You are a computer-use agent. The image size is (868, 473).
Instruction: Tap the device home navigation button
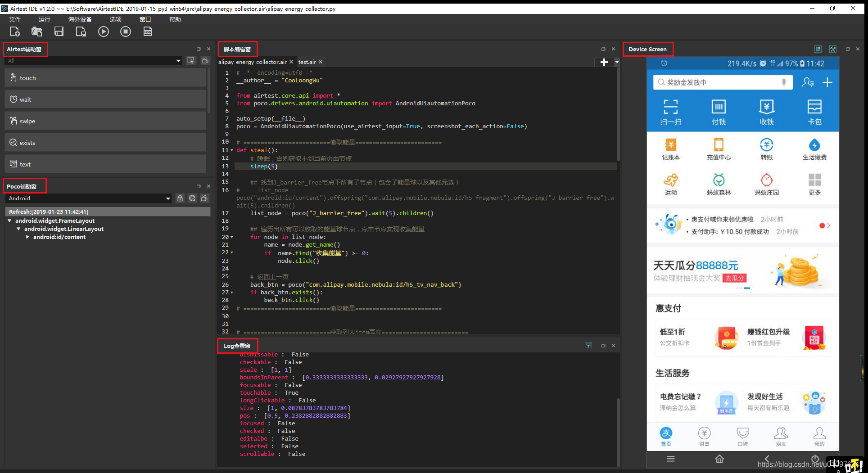click(x=719, y=459)
